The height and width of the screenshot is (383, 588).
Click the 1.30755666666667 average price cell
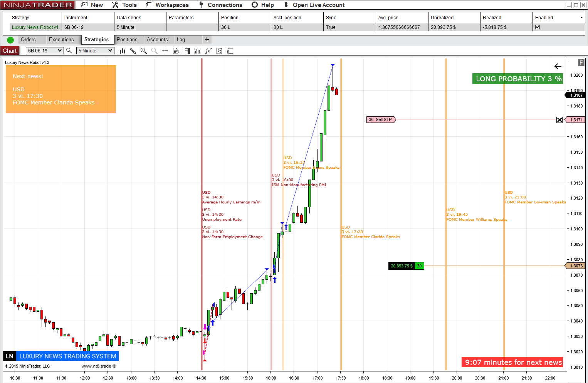tap(402, 27)
